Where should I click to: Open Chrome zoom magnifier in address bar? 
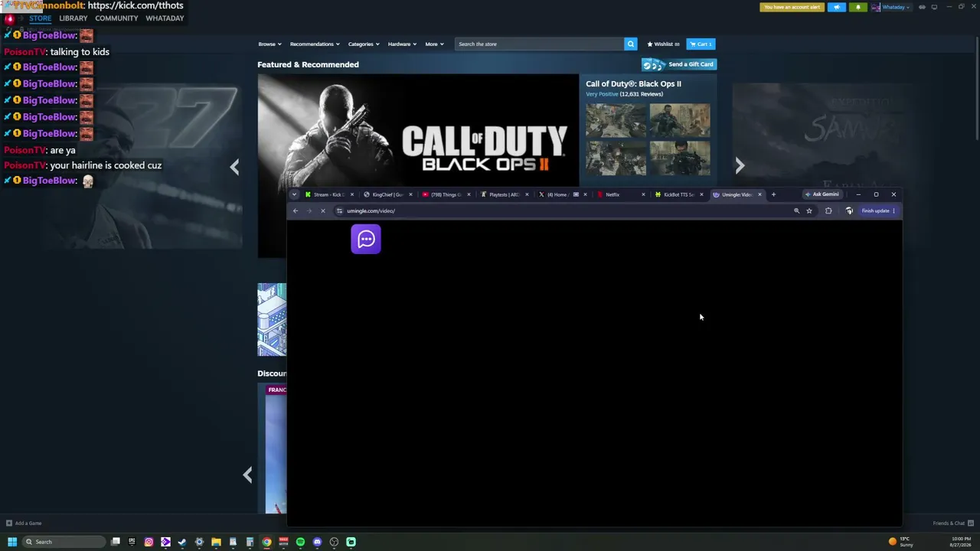pos(796,210)
